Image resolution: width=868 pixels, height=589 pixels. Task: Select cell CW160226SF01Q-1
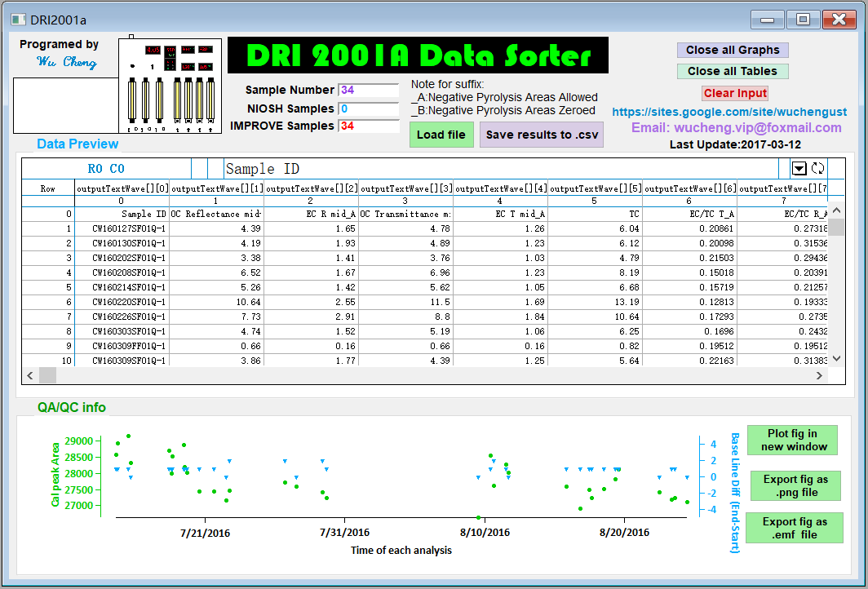[x=122, y=317]
